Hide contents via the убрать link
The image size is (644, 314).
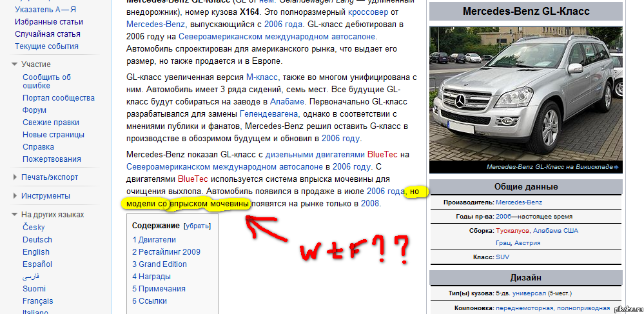(x=197, y=226)
